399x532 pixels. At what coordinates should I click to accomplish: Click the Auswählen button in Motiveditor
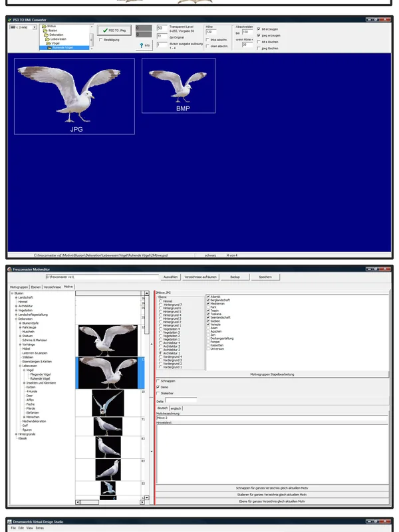(170, 277)
